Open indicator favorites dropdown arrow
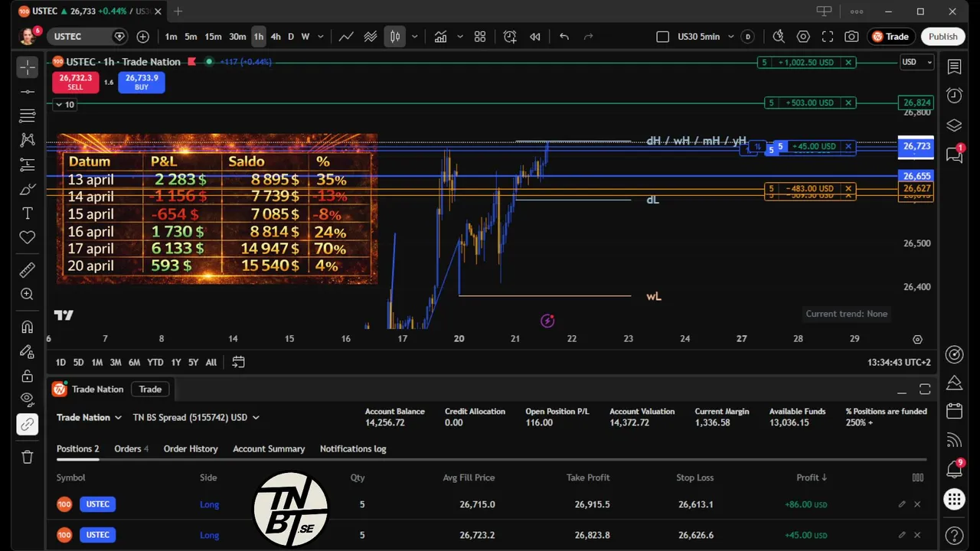This screenshot has width=980, height=551. coord(460,37)
